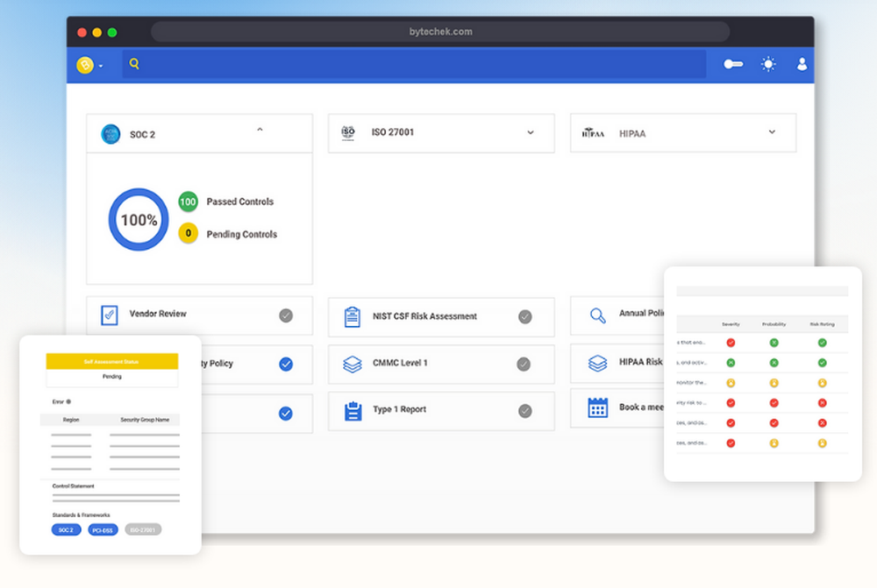Image resolution: width=877 pixels, height=588 pixels.
Task: Toggle the blue check beside ...ty Policy
Action: [286, 365]
